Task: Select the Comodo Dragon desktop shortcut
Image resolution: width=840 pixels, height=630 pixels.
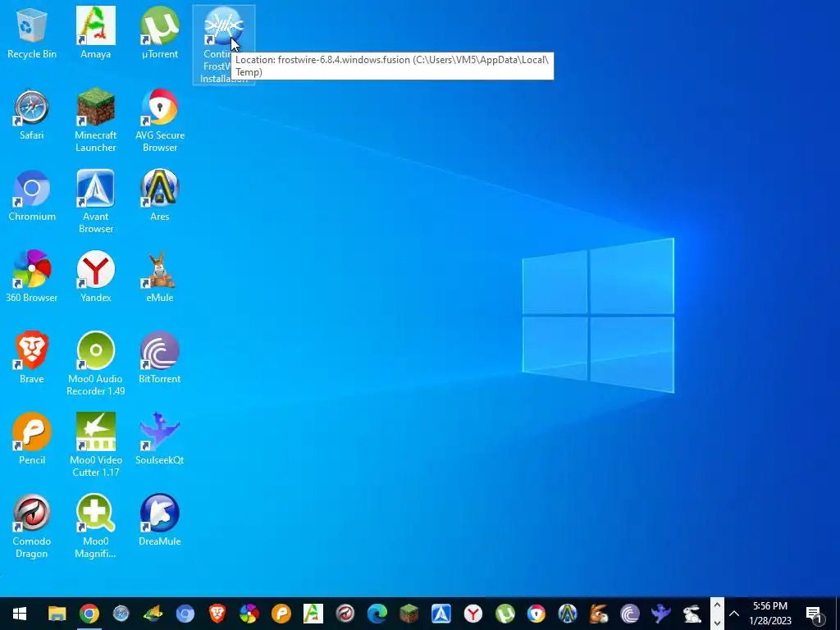Action: (32, 527)
